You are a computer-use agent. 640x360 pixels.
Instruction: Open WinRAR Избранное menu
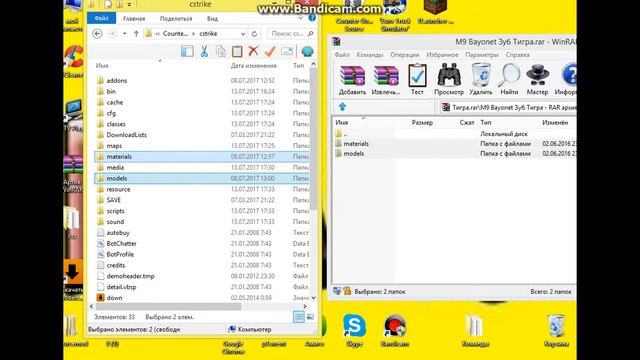pos(442,55)
